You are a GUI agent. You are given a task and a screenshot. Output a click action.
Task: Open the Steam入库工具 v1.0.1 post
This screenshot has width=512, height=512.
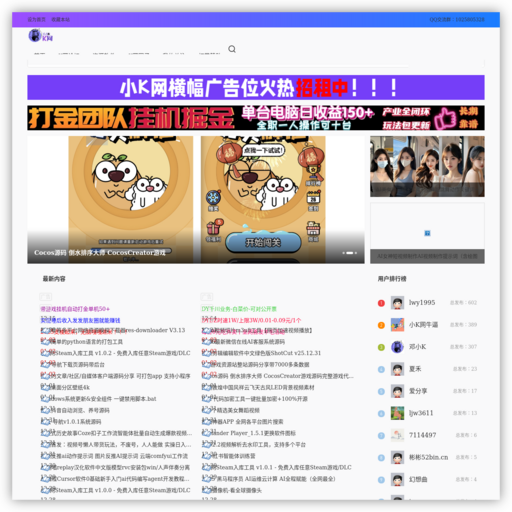pyautogui.click(x=277, y=468)
